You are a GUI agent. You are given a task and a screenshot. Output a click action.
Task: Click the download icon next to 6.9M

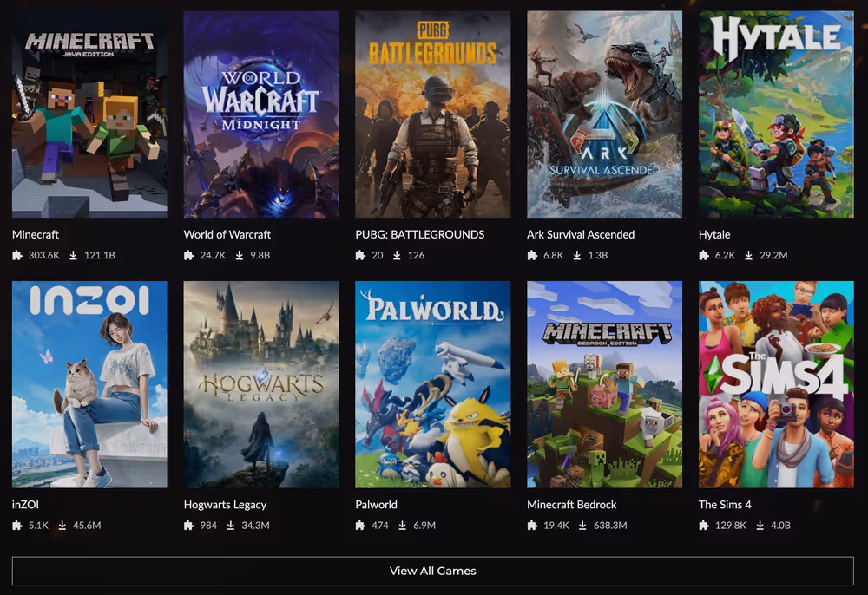[x=402, y=526]
